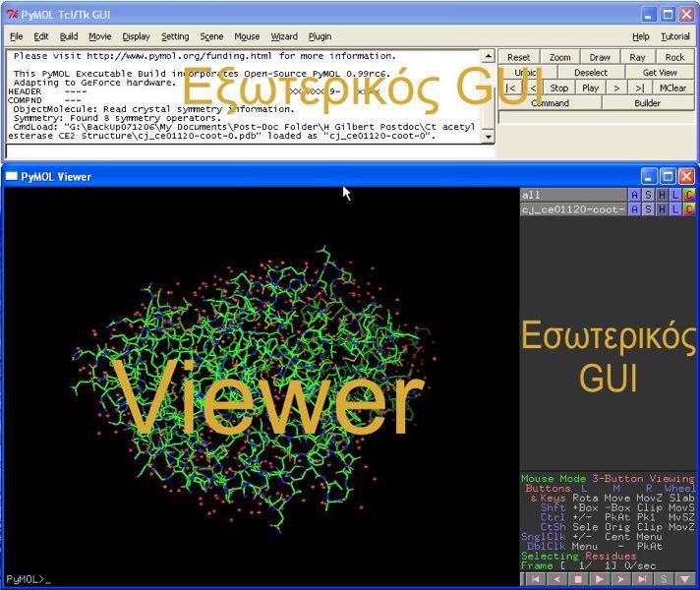The image size is (700, 590).
Task: Click the Stop button in Tcl/Tk GUI
Action: [x=559, y=88]
